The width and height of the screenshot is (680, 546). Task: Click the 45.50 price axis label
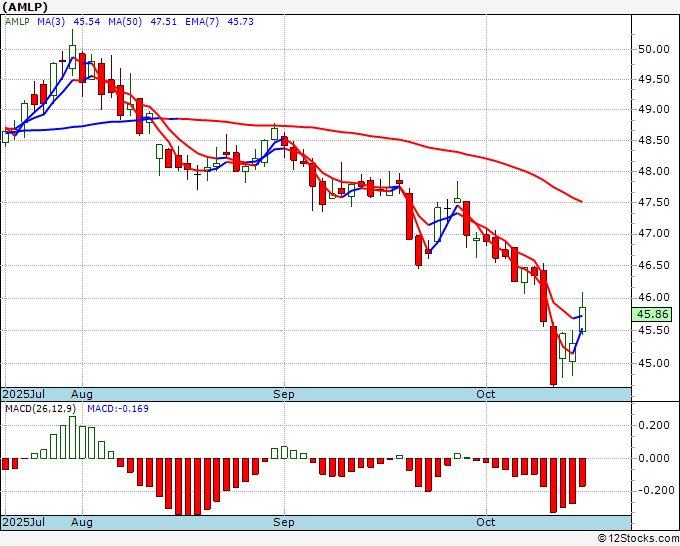pyautogui.click(x=654, y=330)
